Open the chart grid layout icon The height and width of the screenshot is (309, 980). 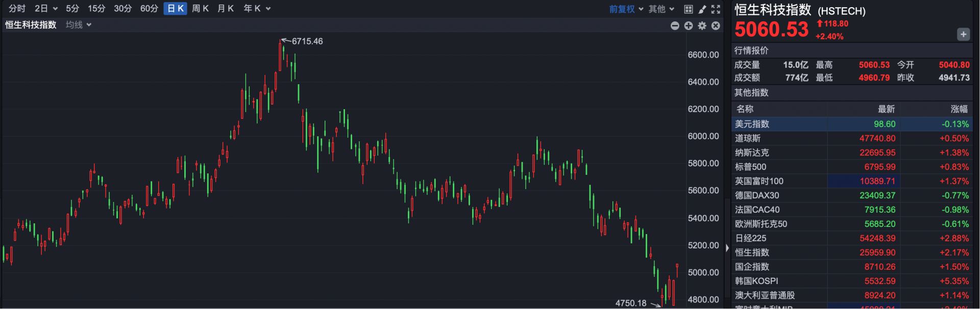(689, 9)
